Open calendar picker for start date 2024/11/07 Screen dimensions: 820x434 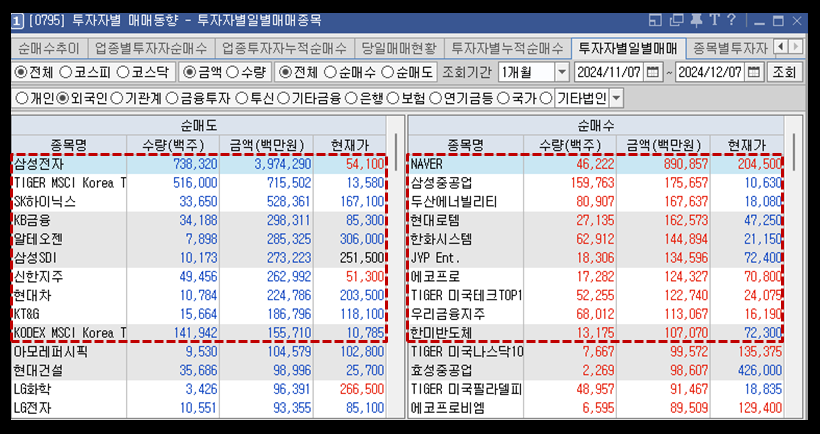[x=653, y=72]
